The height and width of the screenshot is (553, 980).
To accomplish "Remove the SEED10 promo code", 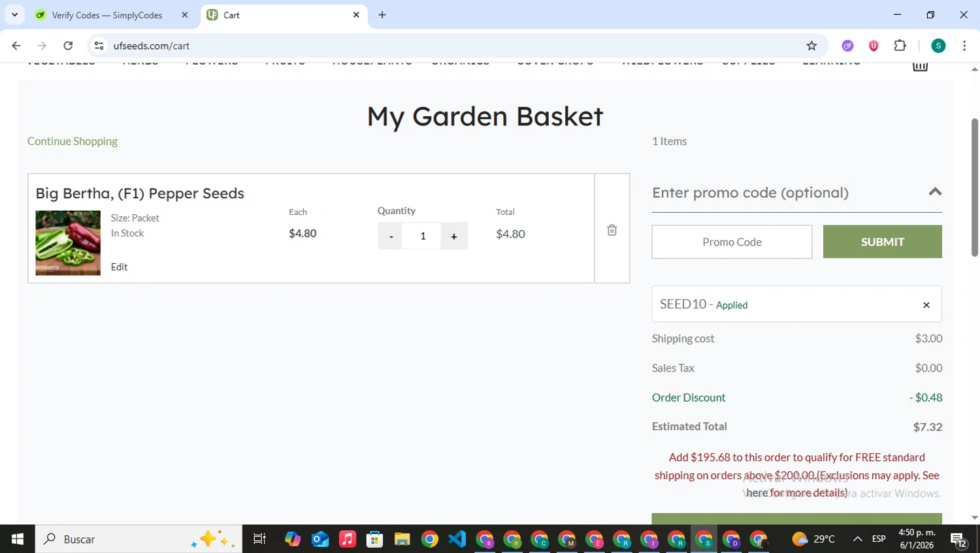I will tap(926, 305).
